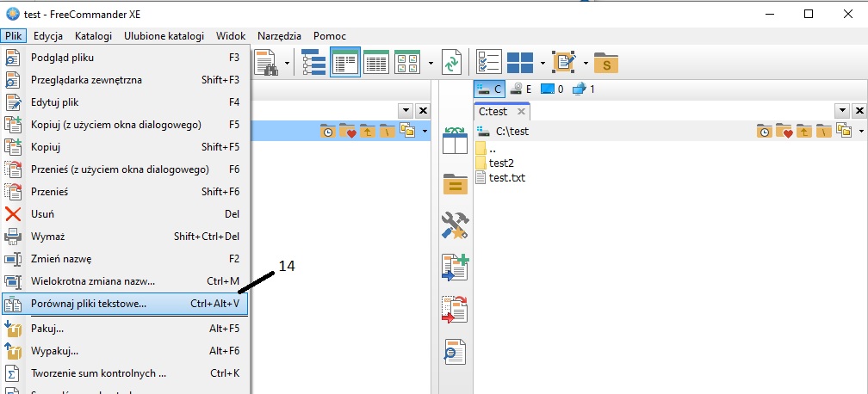
Task: Select network drive 1
Action: (x=584, y=89)
